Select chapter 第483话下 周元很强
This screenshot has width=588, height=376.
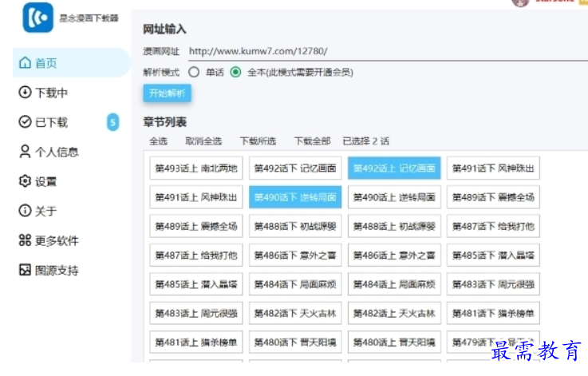click(493, 284)
